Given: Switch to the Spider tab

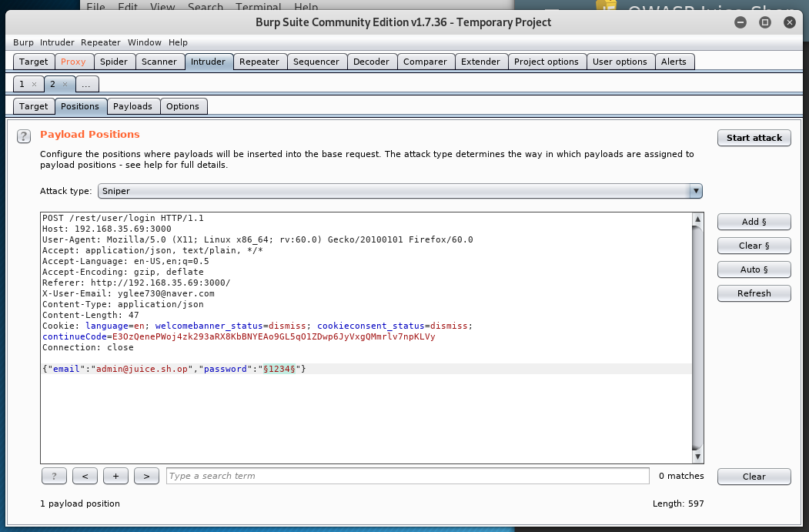Looking at the screenshot, I should (113, 62).
